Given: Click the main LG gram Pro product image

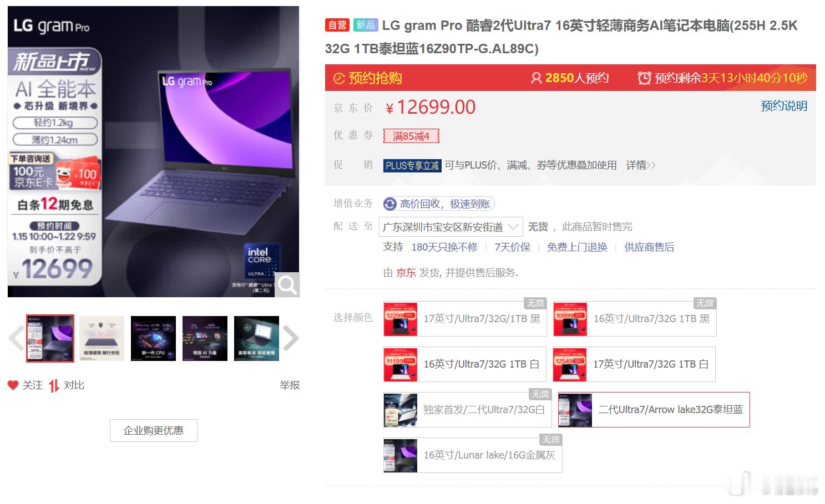Looking at the screenshot, I should point(154,151).
